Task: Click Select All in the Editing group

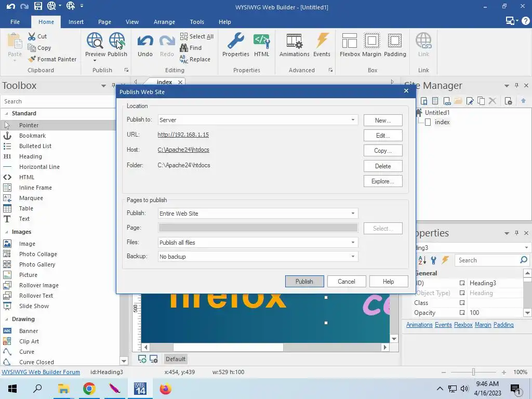Action: 197,36
